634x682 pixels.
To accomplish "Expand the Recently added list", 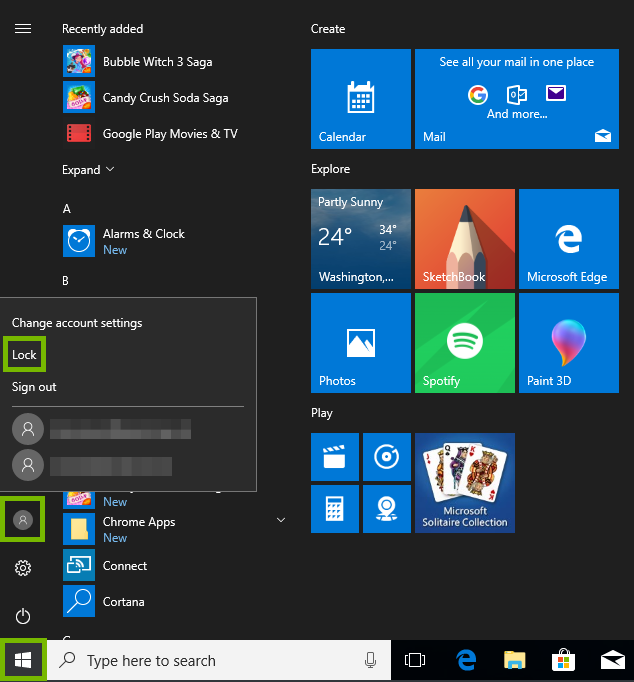I will click(88, 170).
